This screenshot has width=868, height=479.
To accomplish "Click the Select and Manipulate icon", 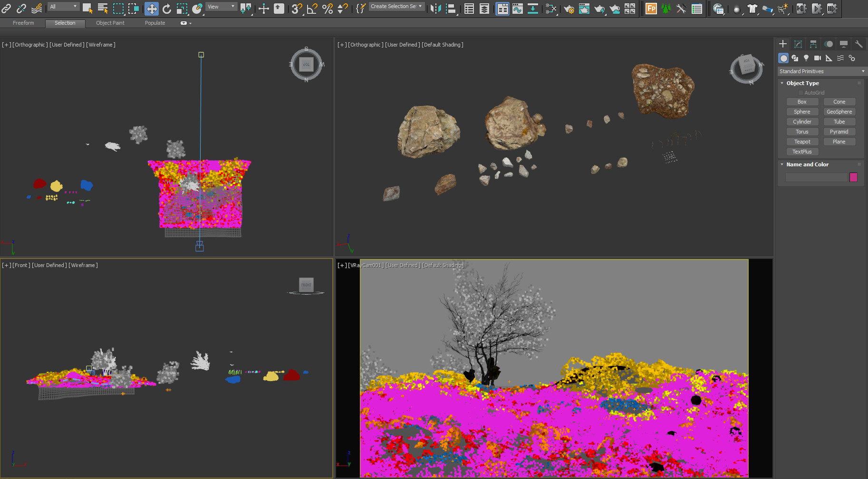I will pos(264,8).
